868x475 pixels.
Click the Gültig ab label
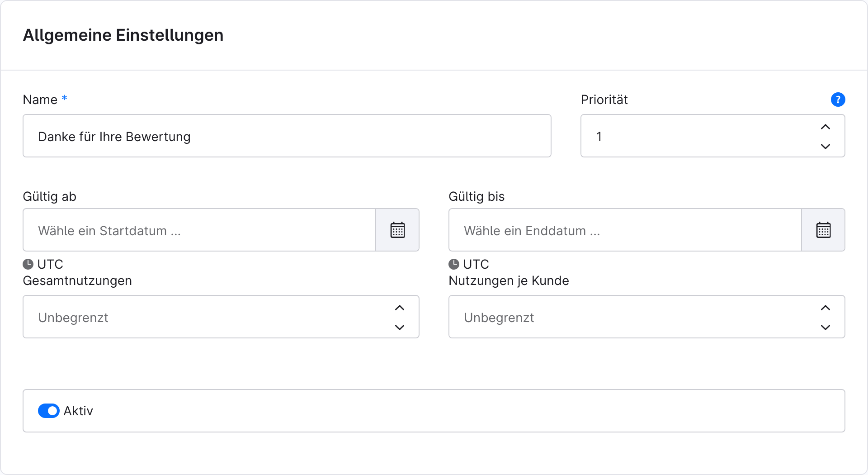49,196
